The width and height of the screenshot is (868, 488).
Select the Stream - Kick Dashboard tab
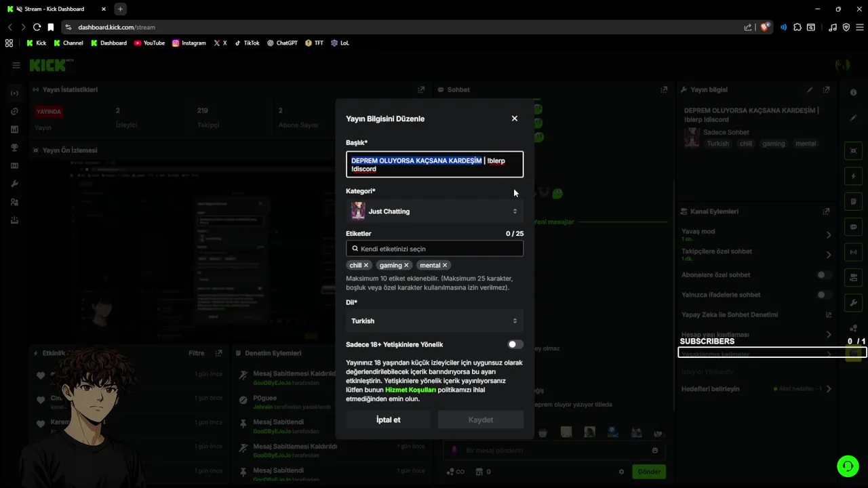[57, 9]
